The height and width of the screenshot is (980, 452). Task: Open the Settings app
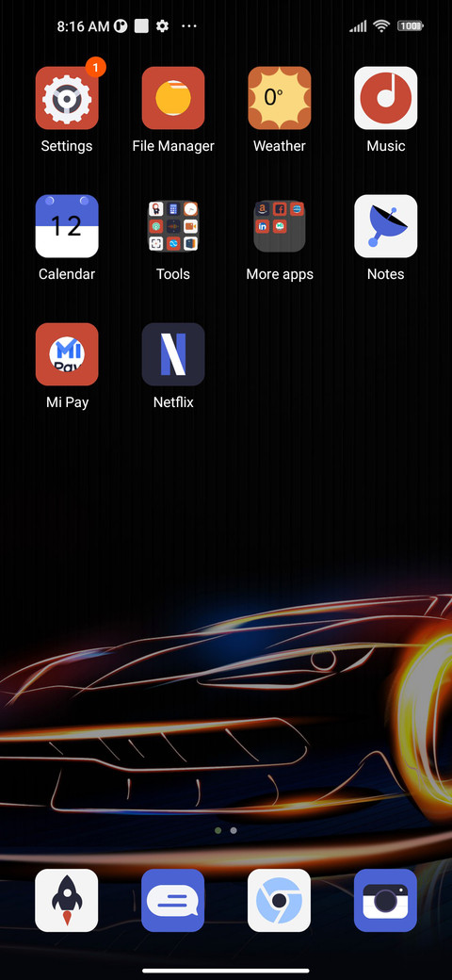click(x=67, y=98)
